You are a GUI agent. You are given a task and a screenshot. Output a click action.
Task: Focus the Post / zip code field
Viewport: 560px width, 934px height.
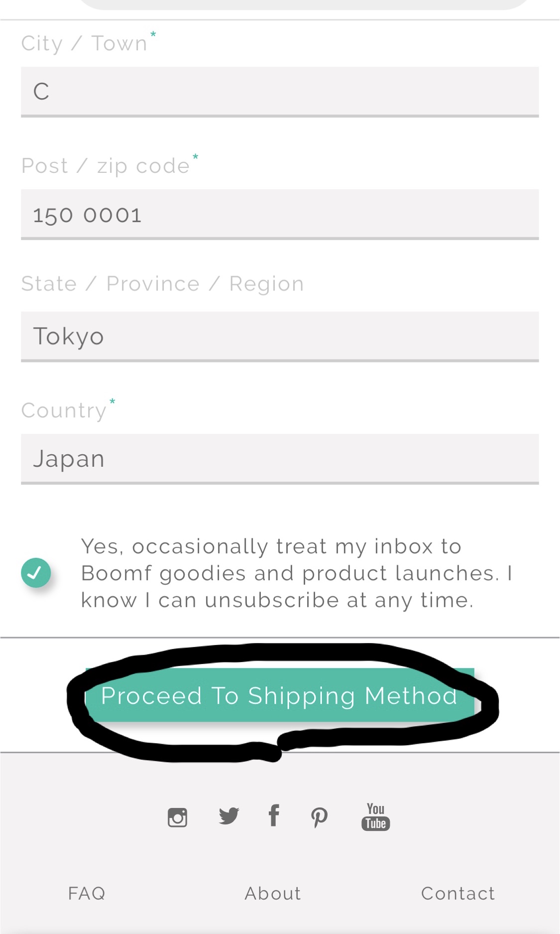tap(280, 215)
